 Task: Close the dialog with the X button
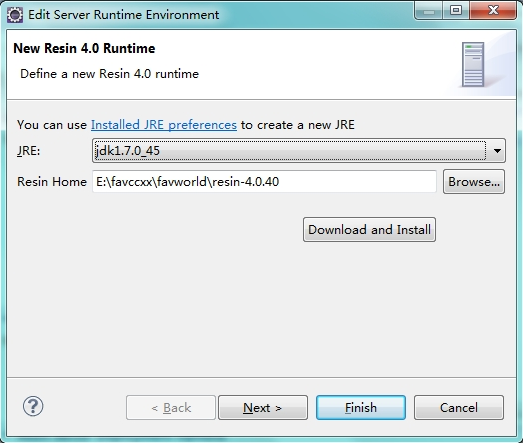point(493,11)
